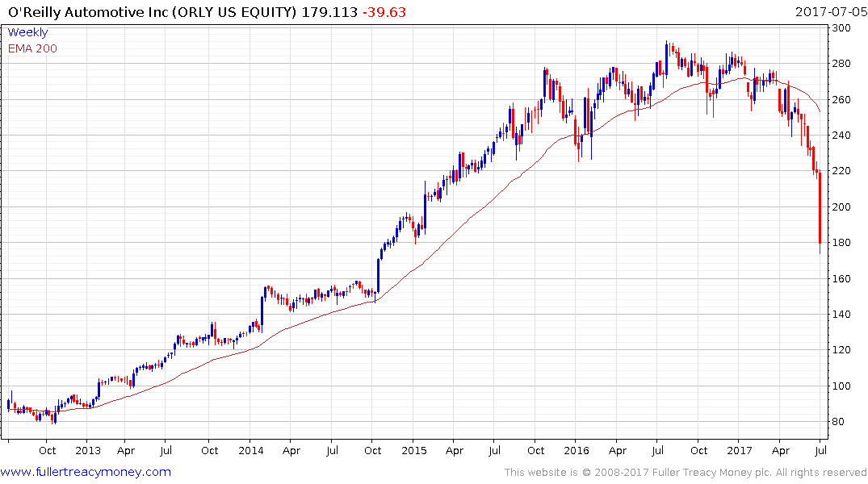Image resolution: width=868 pixels, height=484 pixels.
Task: Open the www.fullertreacymoney.com link
Action: 86,472
